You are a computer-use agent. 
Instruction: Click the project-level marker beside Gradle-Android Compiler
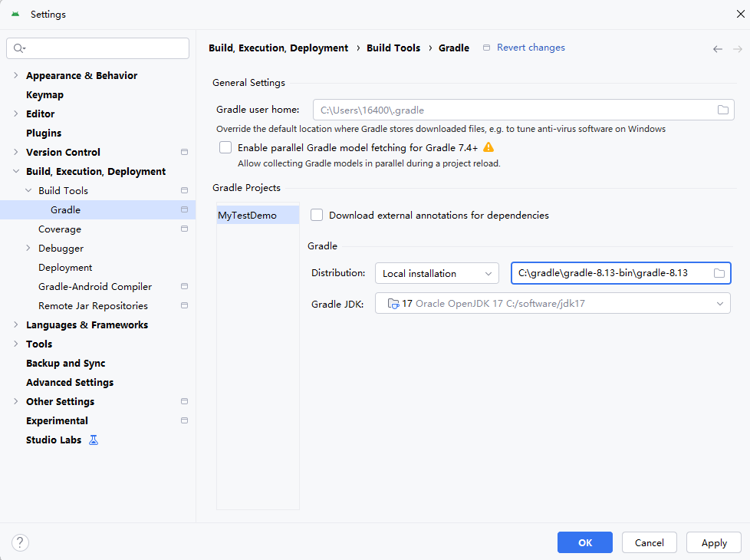tap(184, 286)
